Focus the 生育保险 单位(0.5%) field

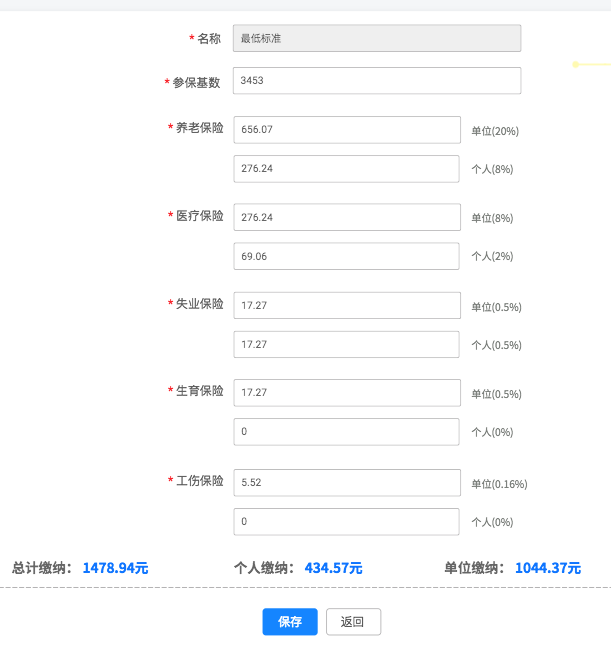(x=346, y=393)
